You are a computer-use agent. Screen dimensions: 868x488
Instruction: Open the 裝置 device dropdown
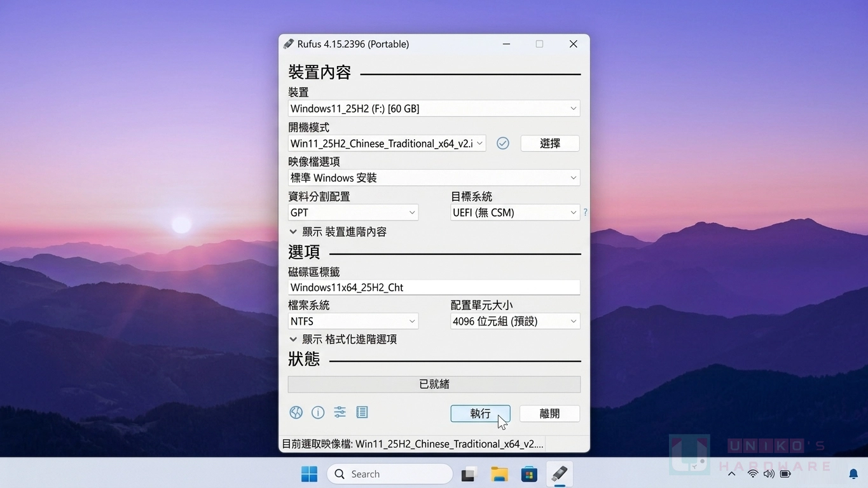pyautogui.click(x=434, y=109)
